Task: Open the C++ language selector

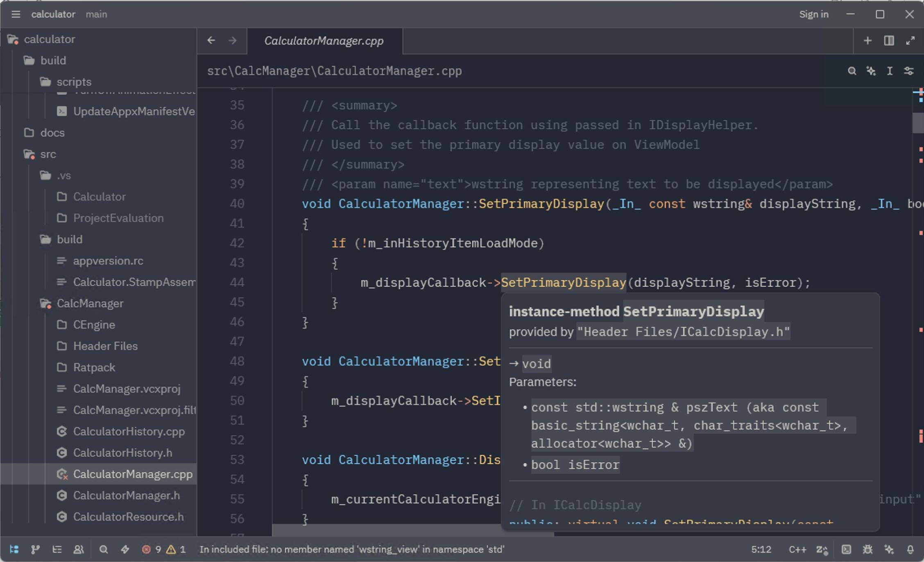Action: pos(797,549)
